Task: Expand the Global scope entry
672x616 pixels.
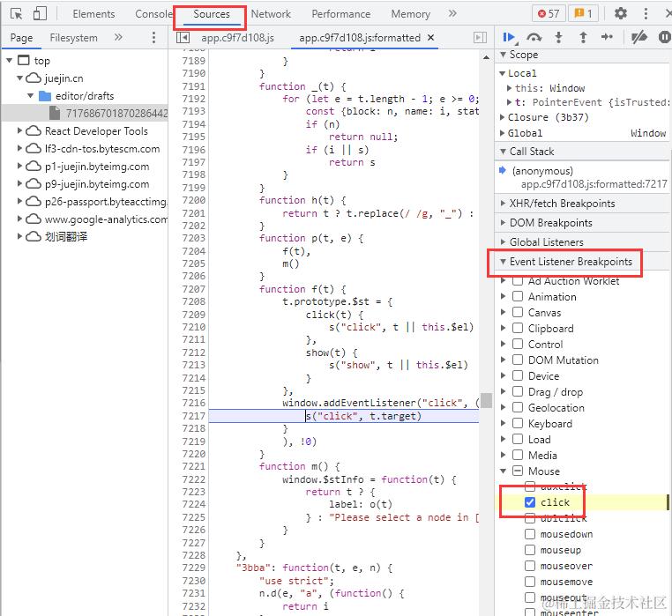Action: pos(503,133)
